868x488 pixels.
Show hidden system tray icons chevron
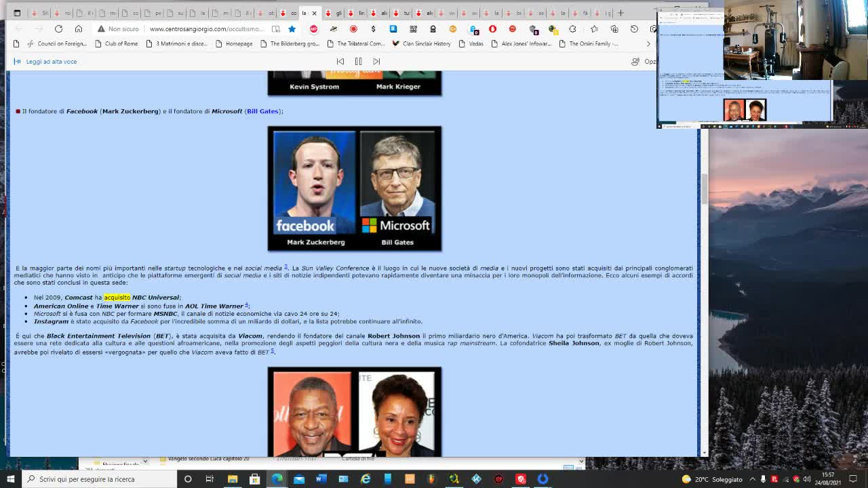(752, 479)
